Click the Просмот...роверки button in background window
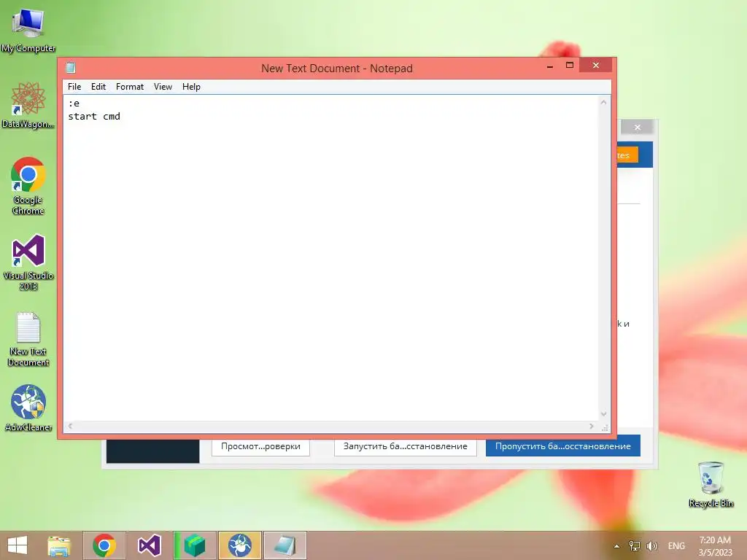 click(260, 447)
